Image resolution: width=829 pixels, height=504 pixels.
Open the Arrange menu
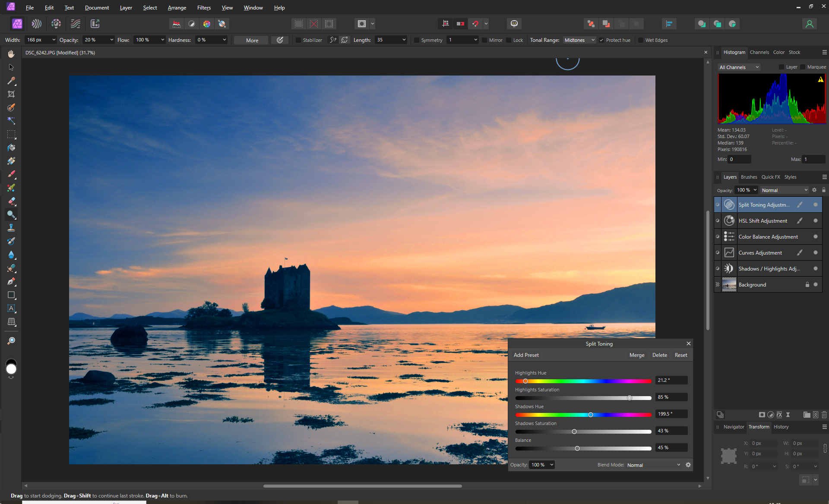pos(177,8)
